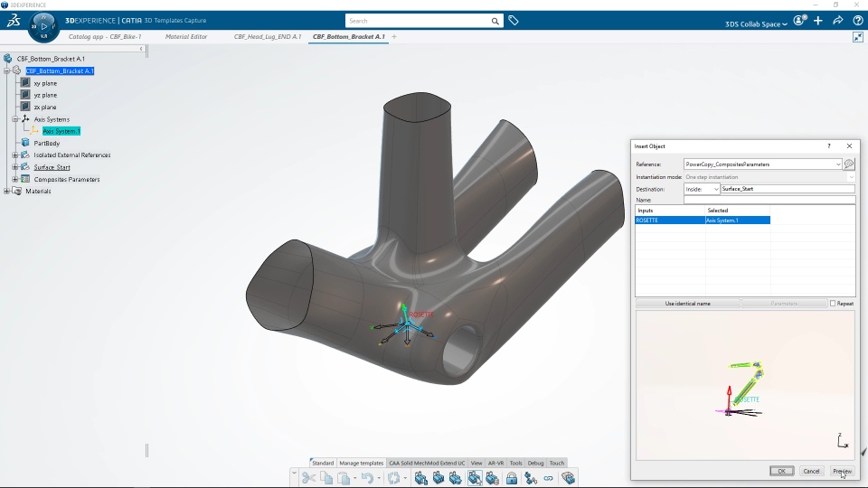Select the Standard toolbar tab
Image resolution: width=868 pixels, height=488 pixels.
[x=323, y=463]
